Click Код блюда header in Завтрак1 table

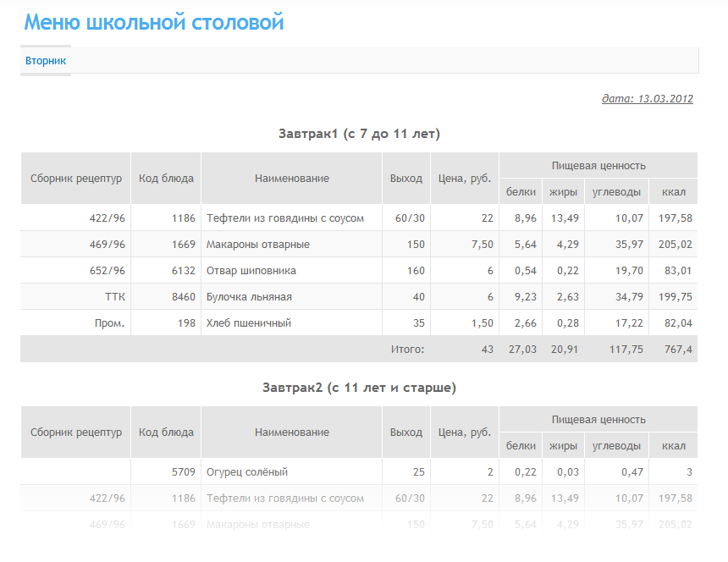point(166,179)
